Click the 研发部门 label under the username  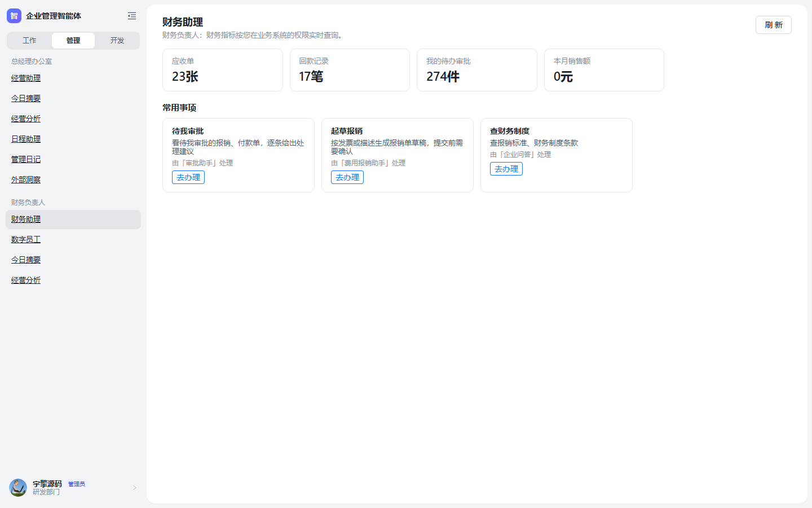tap(46, 492)
